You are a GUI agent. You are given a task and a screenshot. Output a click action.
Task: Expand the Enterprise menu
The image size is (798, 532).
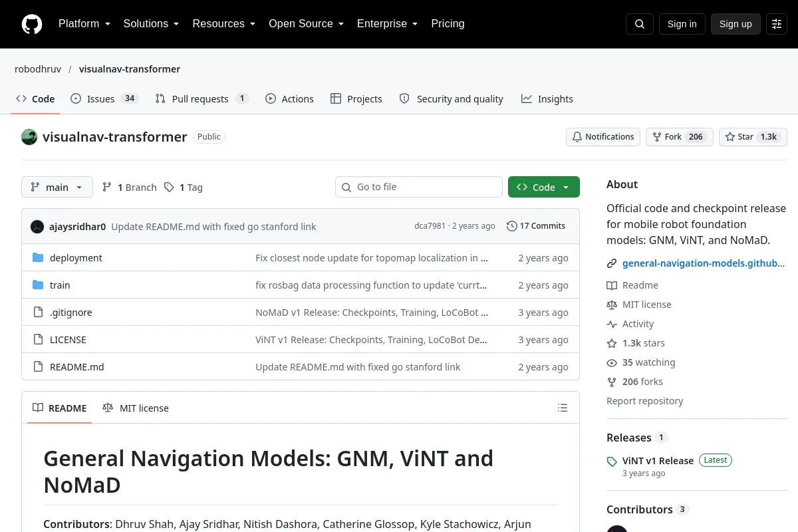(x=387, y=24)
